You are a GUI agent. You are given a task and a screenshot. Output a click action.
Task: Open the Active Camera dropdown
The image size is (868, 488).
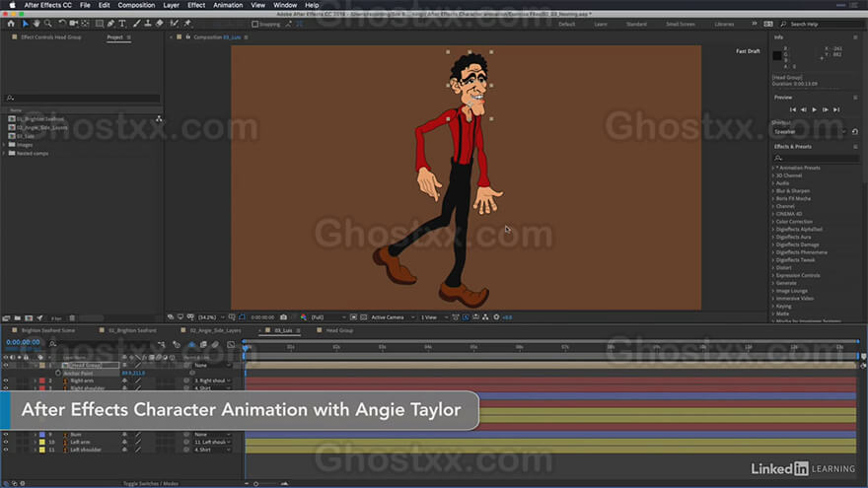(393, 317)
